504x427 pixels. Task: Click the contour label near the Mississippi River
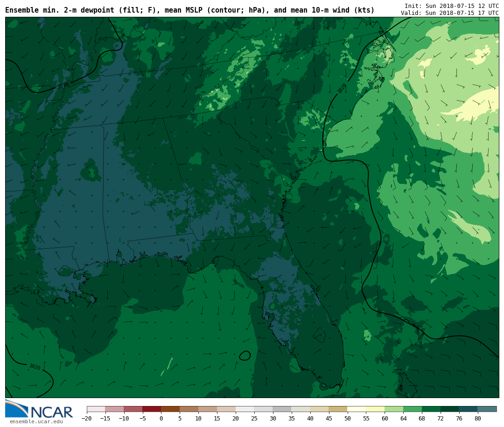[63, 85]
